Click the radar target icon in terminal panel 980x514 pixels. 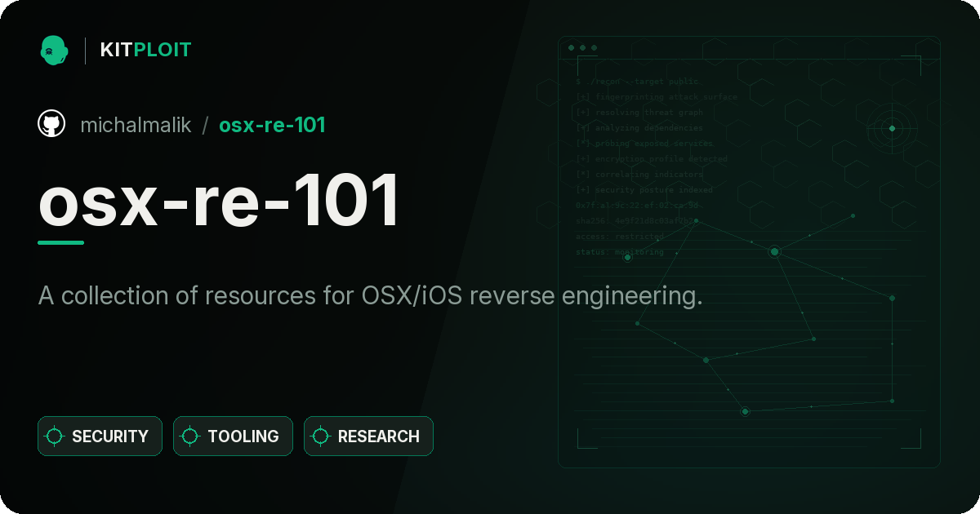pyautogui.click(x=892, y=128)
